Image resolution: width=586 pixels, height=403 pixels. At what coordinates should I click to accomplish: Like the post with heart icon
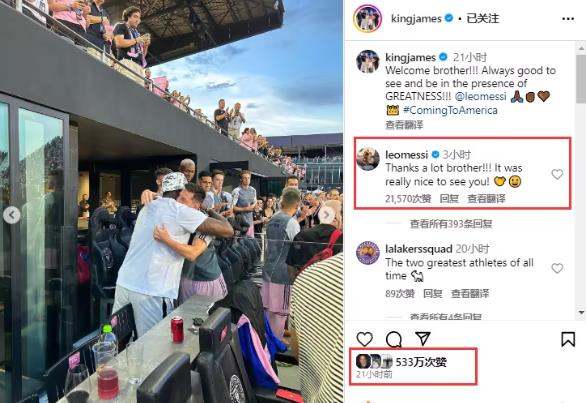pos(364,339)
